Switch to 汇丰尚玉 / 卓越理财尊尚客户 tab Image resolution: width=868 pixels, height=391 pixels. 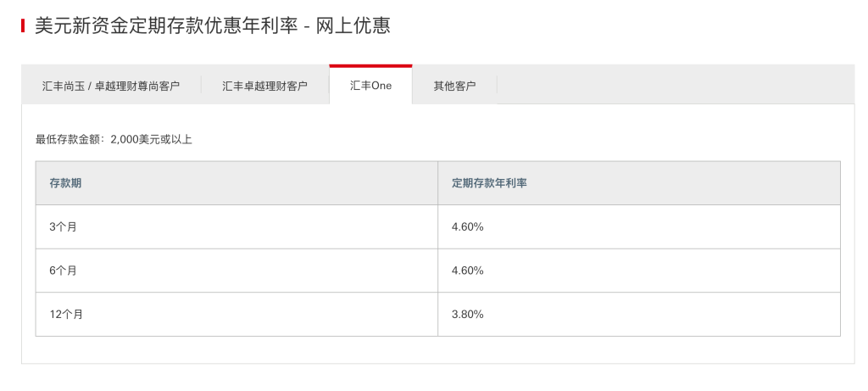coord(111,86)
